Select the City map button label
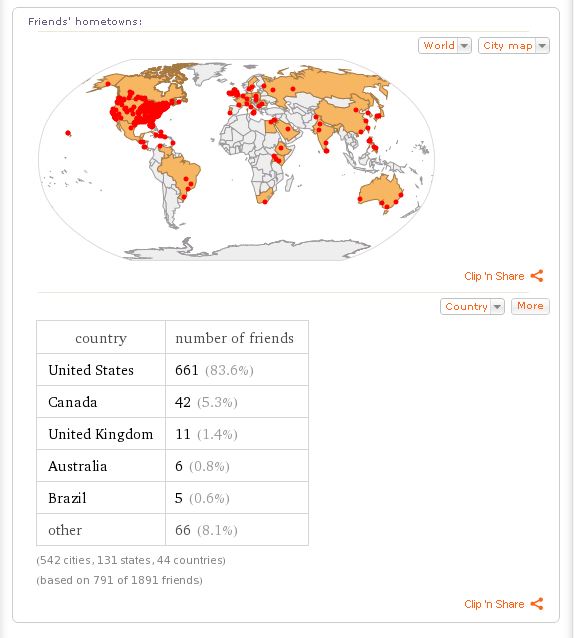 point(508,46)
